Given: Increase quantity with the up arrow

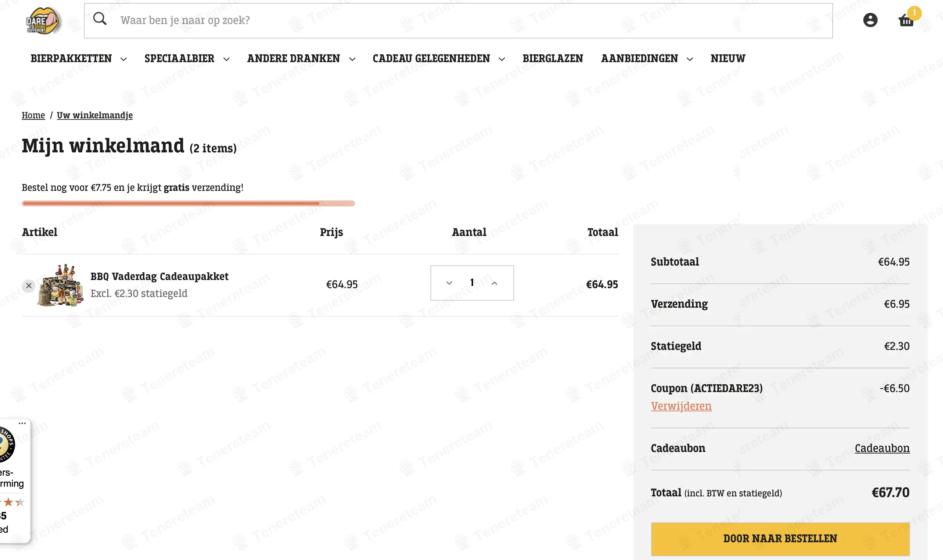Looking at the screenshot, I should (494, 283).
